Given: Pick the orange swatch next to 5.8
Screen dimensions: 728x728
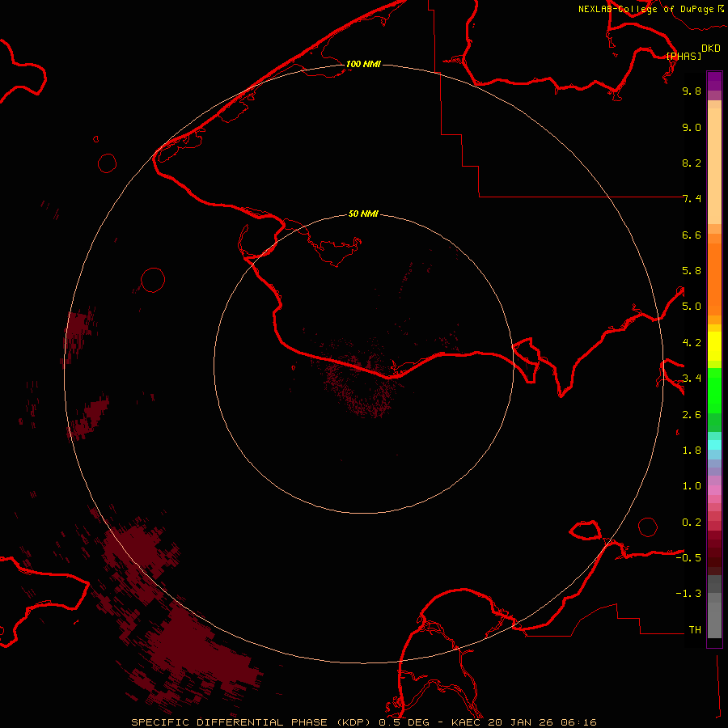Looking at the screenshot, I should pyautogui.click(x=714, y=271).
